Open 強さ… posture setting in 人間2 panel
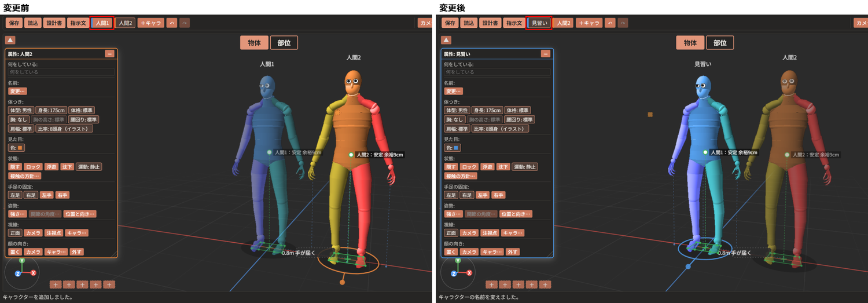Screen dimensions: 868x303 [17, 214]
